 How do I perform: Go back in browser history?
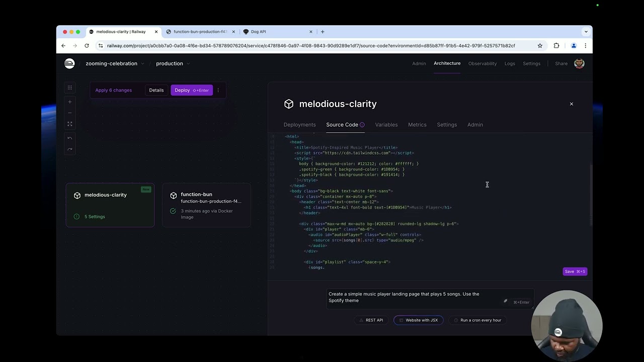(x=63, y=46)
